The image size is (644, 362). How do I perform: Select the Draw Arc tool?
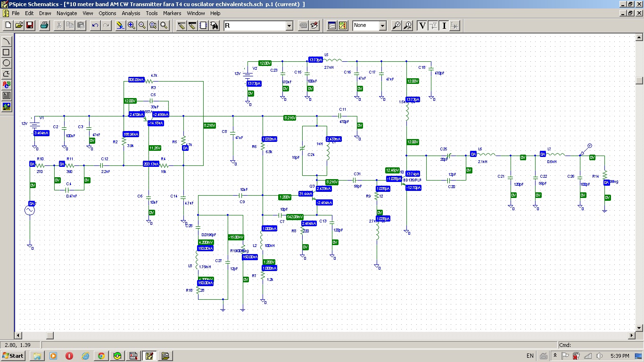(7, 41)
